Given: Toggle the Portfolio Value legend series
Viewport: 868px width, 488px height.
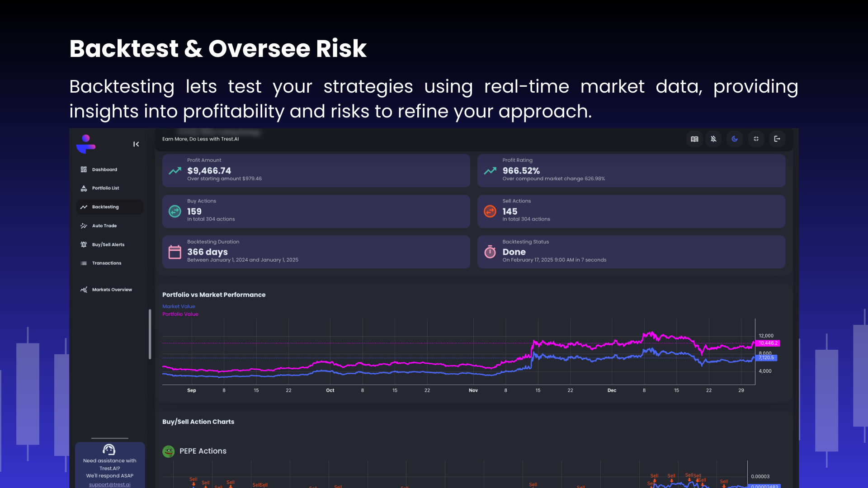Looking at the screenshot, I should point(180,314).
